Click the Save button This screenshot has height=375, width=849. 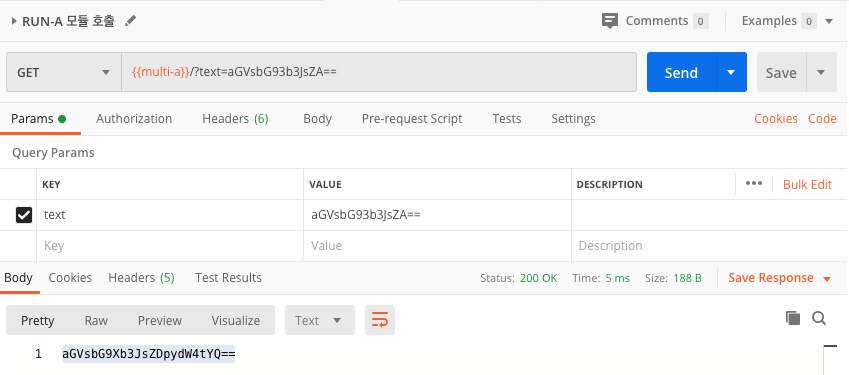[781, 72]
